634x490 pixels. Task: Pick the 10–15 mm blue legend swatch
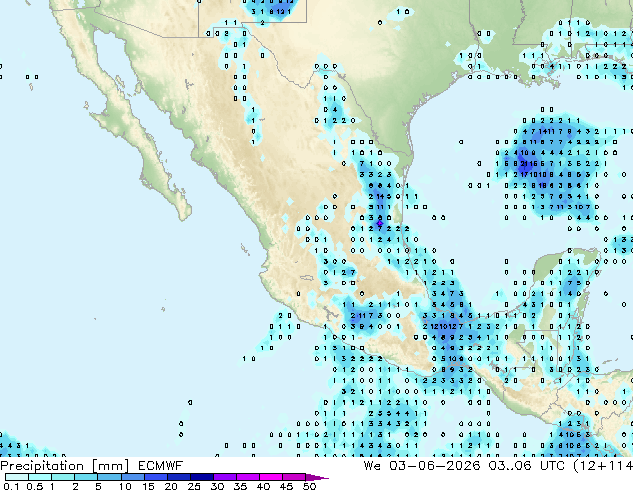pos(133,477)
